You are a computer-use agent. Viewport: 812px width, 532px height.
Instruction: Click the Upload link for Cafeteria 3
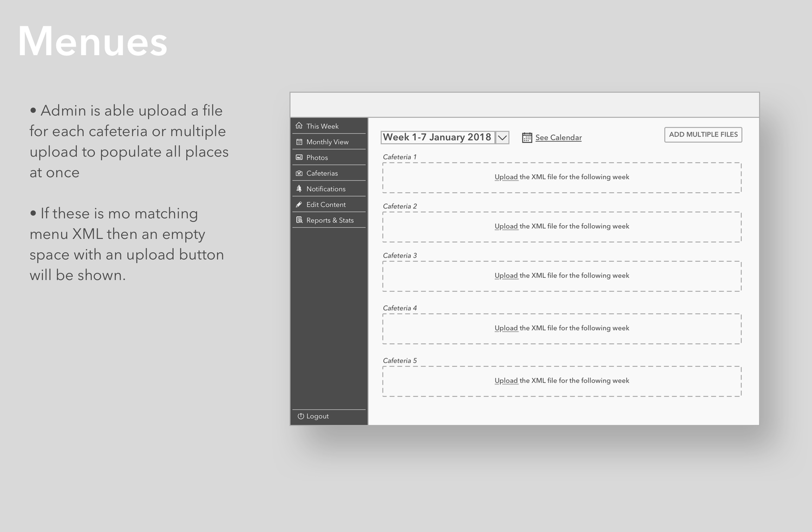coord(506,275)
